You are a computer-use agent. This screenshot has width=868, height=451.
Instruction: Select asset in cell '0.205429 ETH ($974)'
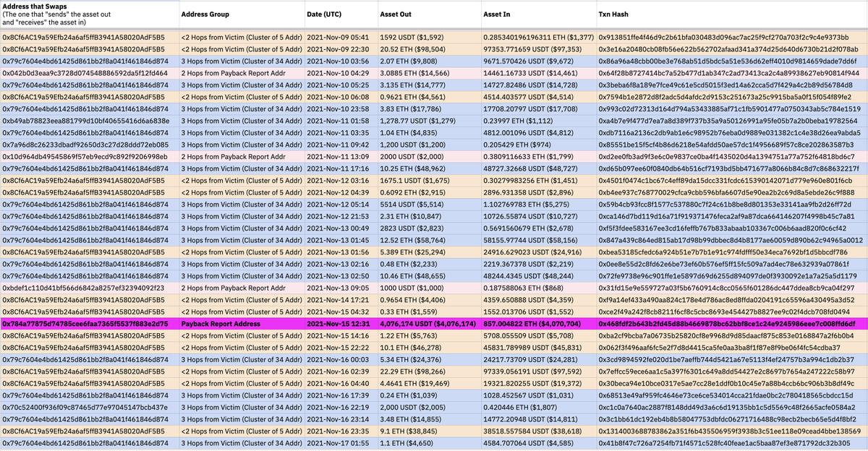538,145
